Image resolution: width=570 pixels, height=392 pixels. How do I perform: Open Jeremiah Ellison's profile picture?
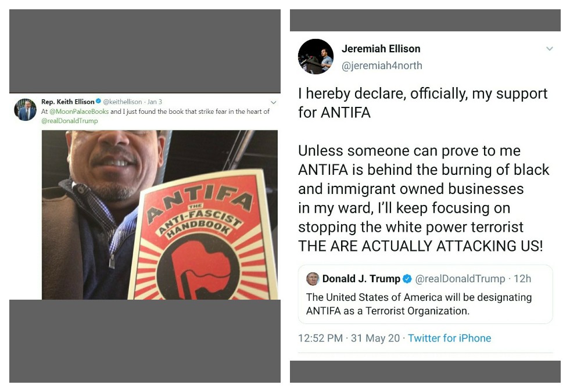(x=316, y=56)
